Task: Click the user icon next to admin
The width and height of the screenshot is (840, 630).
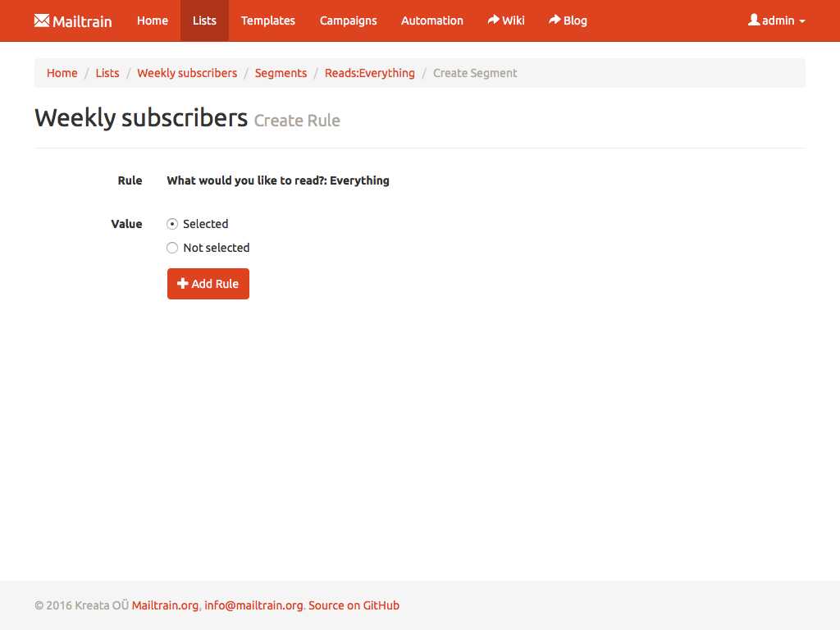Action: coord(753,21)
